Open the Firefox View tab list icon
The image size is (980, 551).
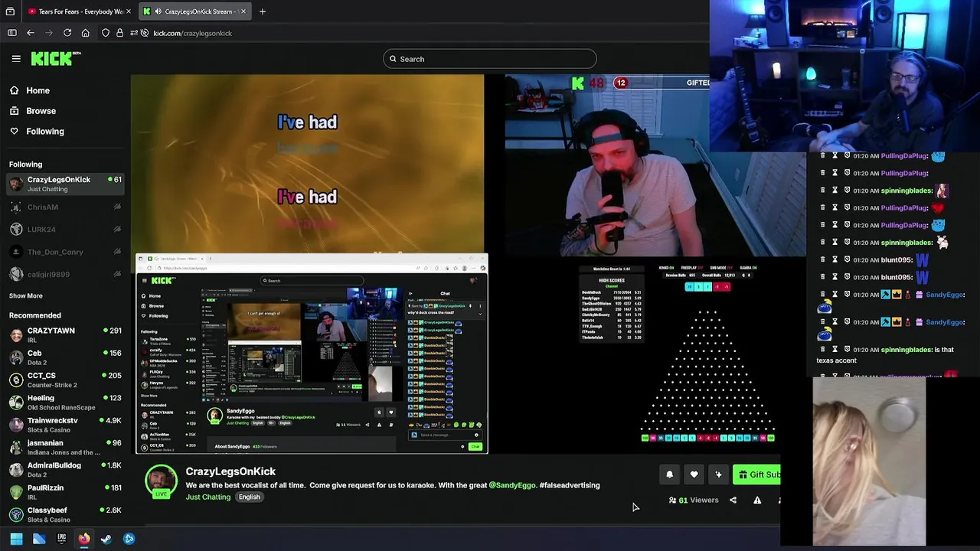coord(10,11)
